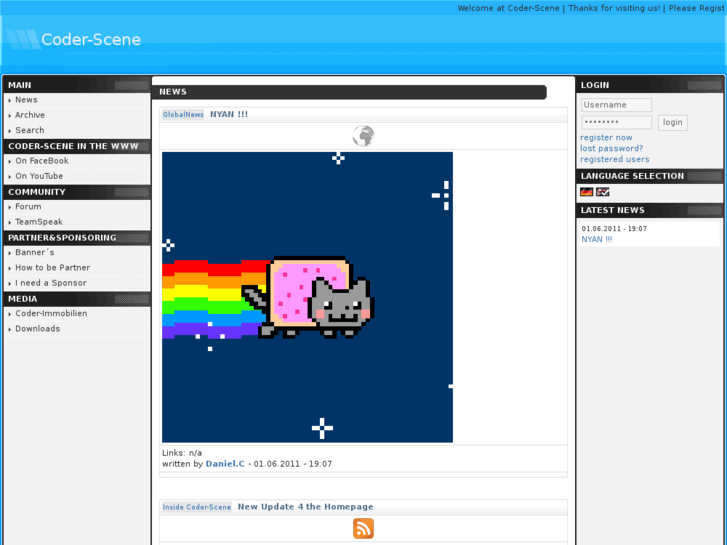This screenshot has width=727, height=545.
Task: Open the Search menu item
Action: click(30, 130)
